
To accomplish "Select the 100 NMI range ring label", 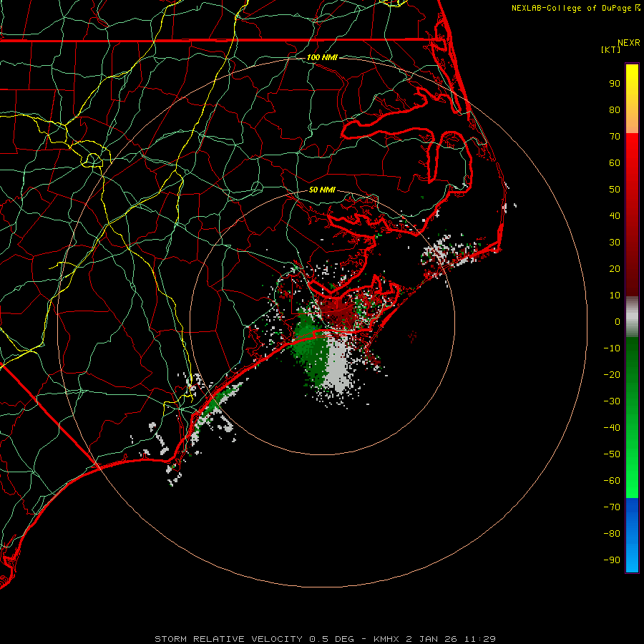I will 322,57.
